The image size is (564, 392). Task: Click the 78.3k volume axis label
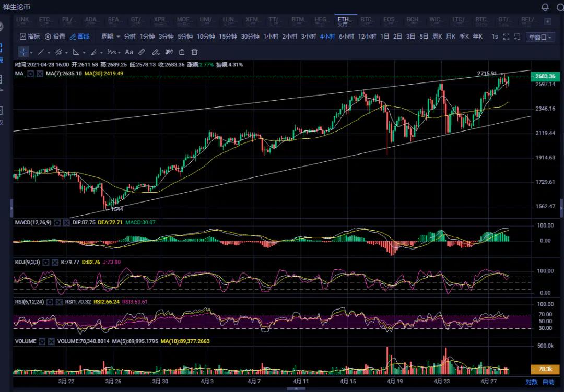click(545, 369)
